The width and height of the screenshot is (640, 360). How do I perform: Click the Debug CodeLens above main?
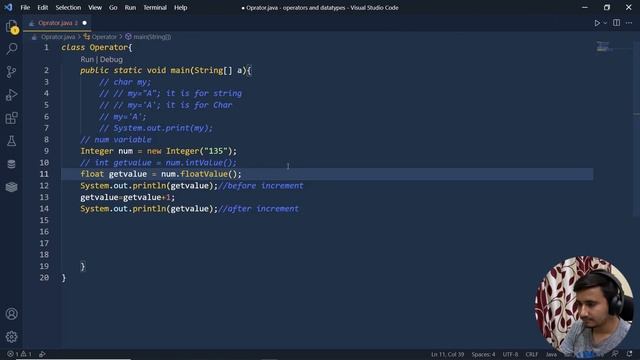(111, 59)
